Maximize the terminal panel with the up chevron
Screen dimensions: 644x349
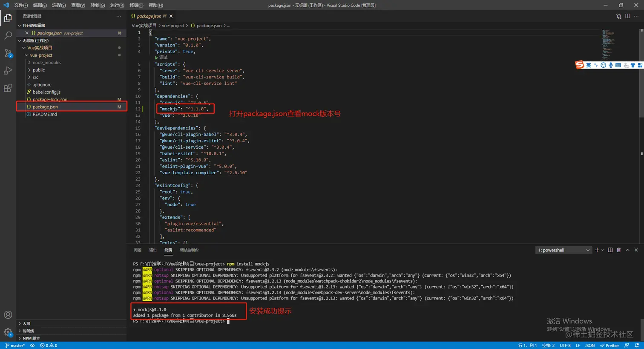627,250
